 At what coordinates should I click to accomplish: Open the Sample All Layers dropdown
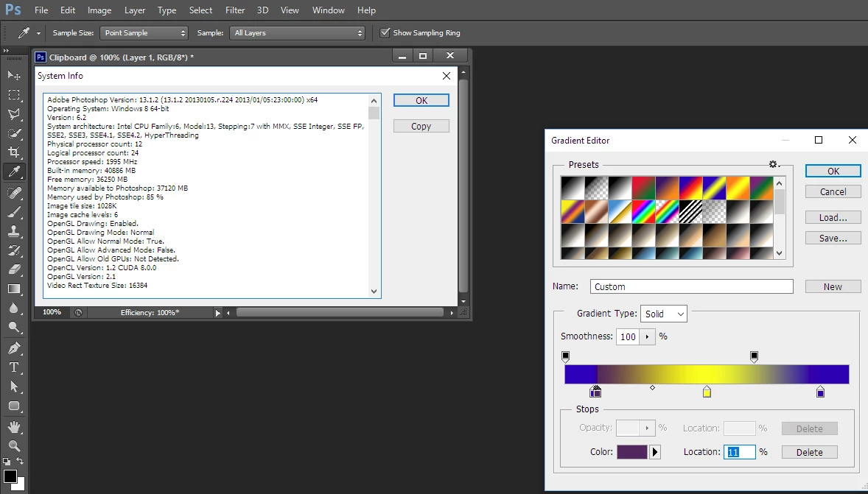(297, 33)
